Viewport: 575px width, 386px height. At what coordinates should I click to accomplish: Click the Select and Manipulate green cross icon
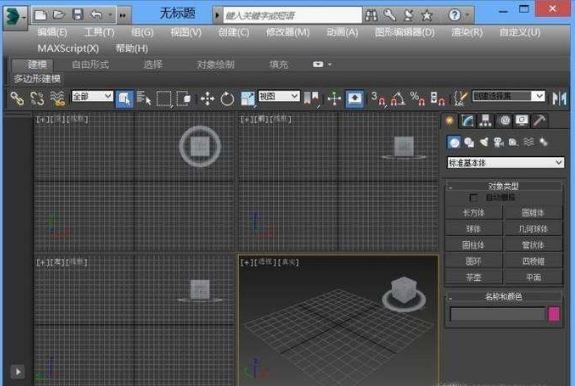334,98
